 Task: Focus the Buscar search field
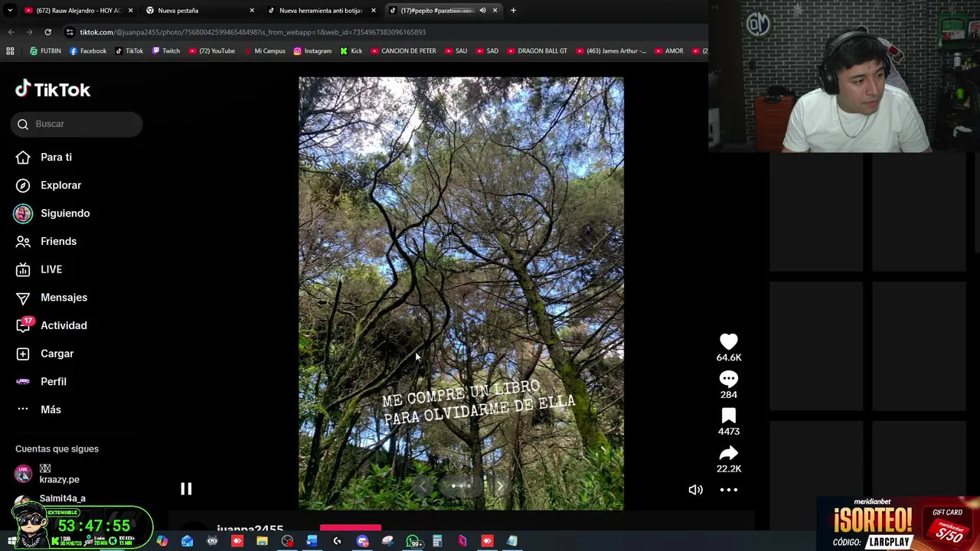pos(77,124)
